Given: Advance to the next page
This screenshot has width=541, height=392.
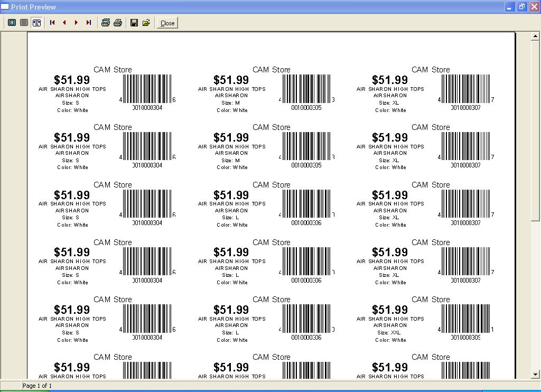Looking at the screenshot, I should click(76, 23).
